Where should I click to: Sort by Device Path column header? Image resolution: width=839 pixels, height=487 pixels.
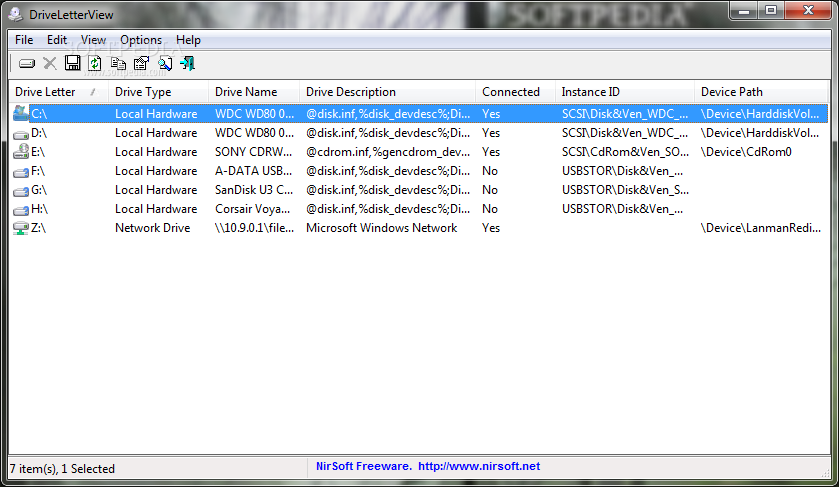[x=760, y=92]
